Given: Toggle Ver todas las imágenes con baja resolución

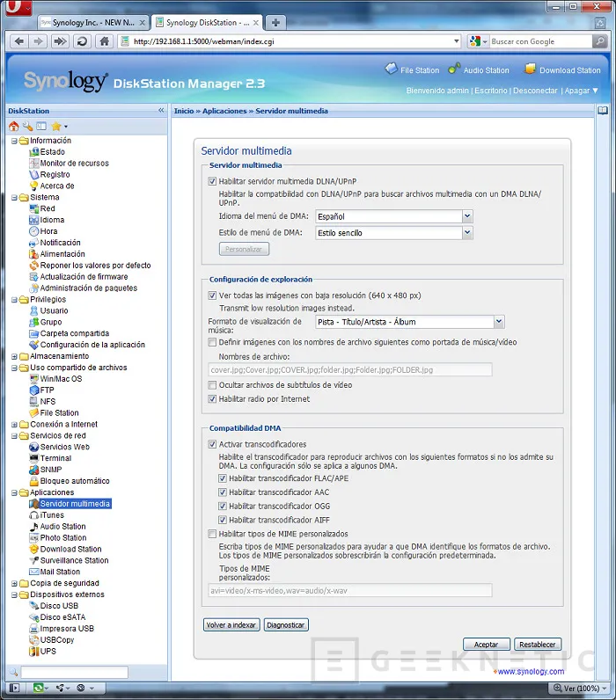Looking at the screenshot, I should (212, 295).
